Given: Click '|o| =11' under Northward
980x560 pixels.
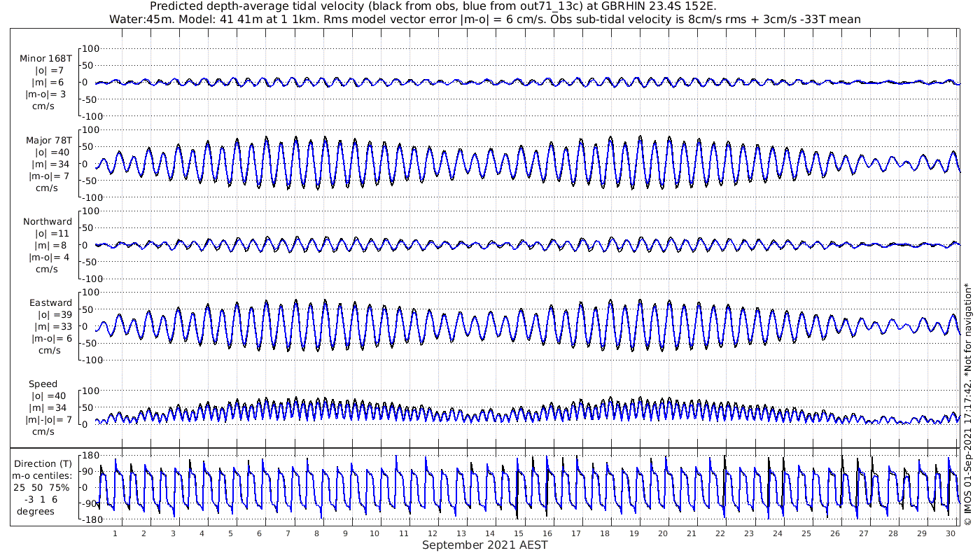Looking at the screenshot, I should tap(52, 234).
